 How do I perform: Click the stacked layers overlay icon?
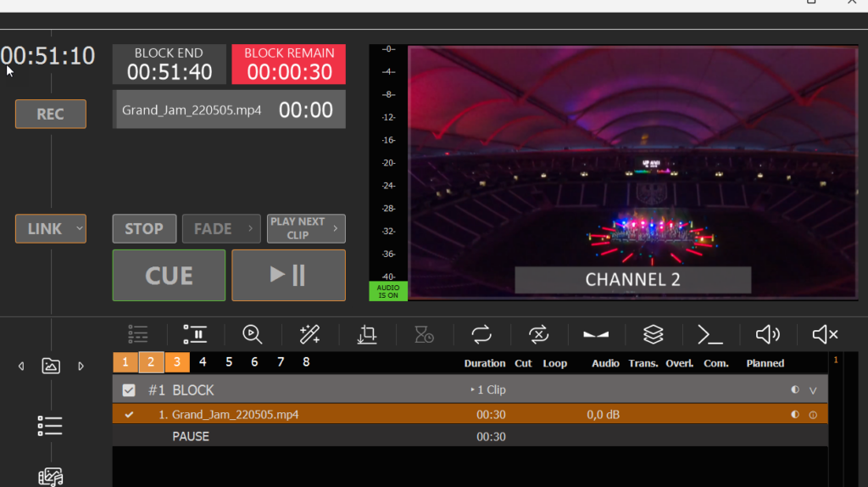[653, 334]
